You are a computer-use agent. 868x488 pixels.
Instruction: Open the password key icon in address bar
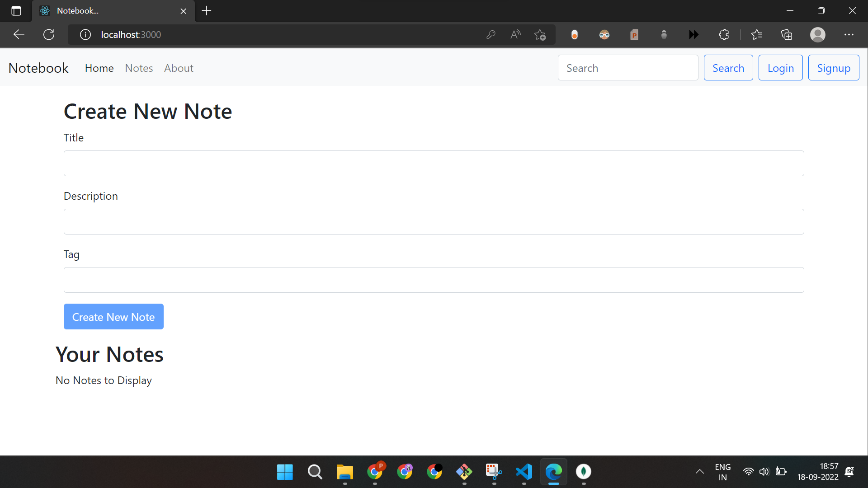(x=491, y=34)
